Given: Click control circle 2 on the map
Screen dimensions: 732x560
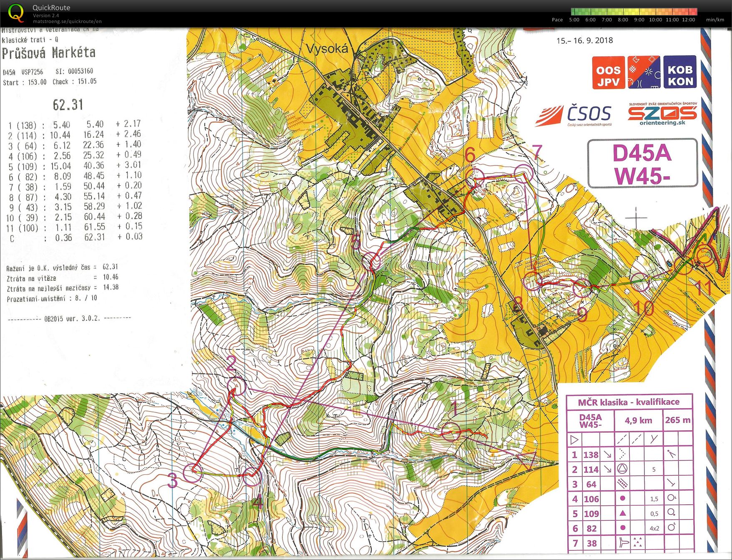Looking at the screenshot, I should [237, 386].
